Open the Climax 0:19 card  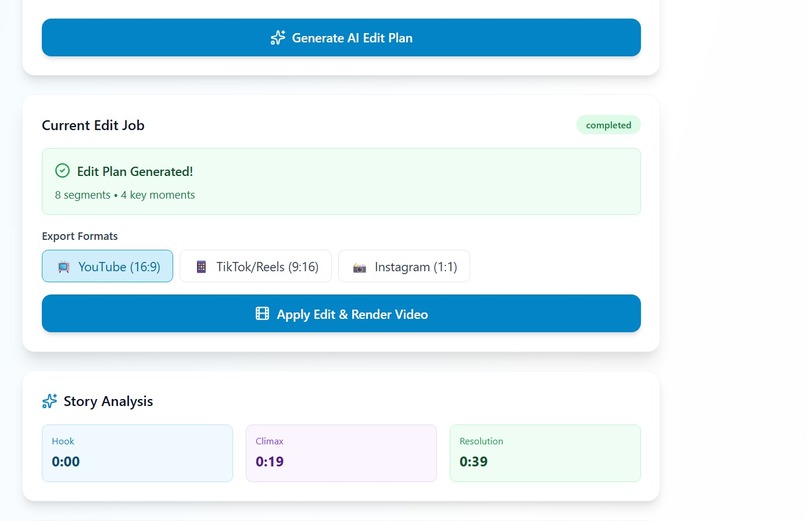341,453
